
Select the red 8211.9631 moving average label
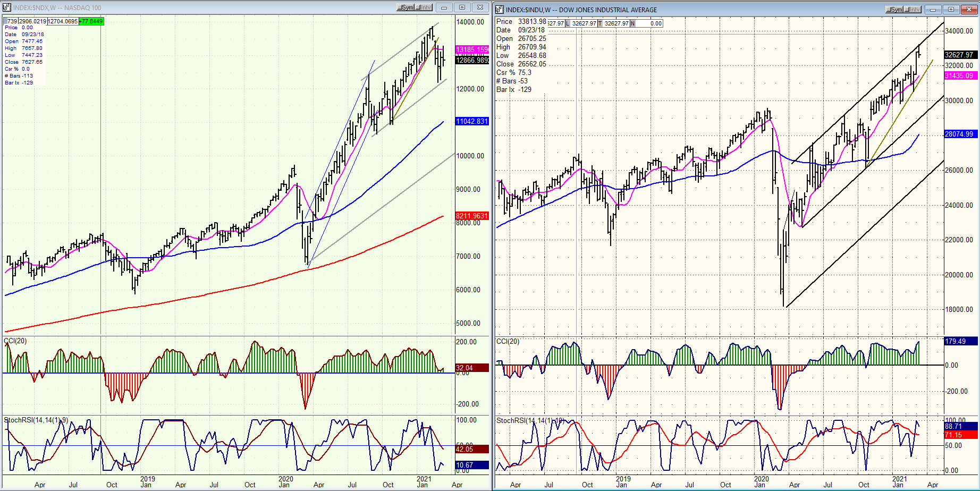[472, 216]
